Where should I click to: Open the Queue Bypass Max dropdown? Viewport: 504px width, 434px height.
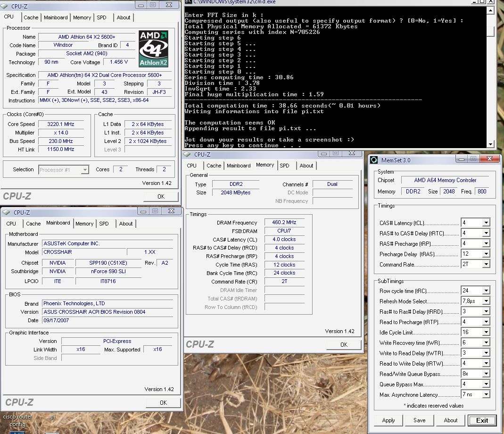pyautogui.click(x=486, y=384)
